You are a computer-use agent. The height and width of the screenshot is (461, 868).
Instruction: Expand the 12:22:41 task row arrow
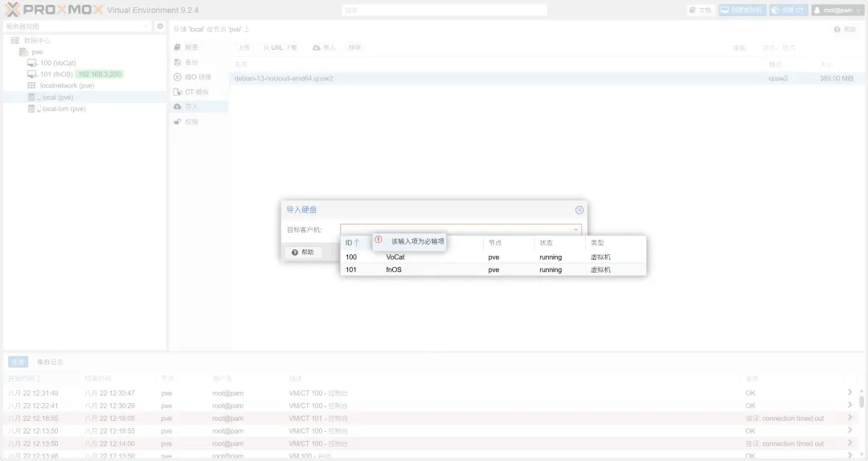[850, 405]
